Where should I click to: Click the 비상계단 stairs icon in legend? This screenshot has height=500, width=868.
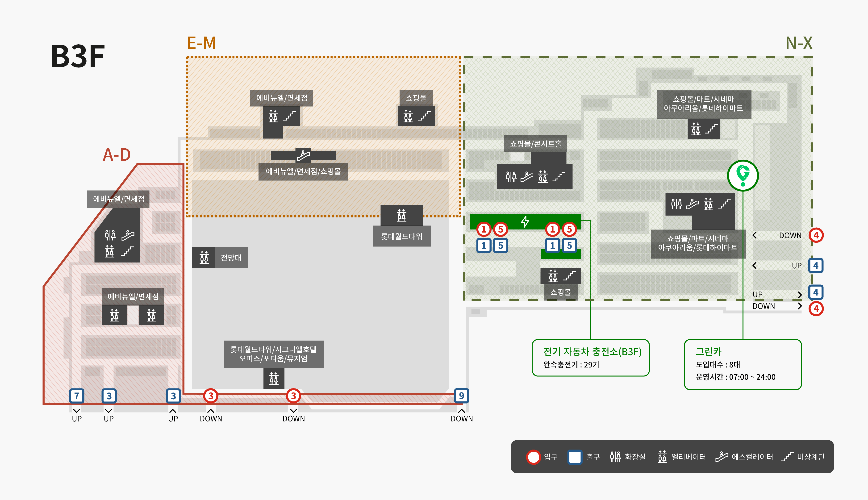pos(787,457)
